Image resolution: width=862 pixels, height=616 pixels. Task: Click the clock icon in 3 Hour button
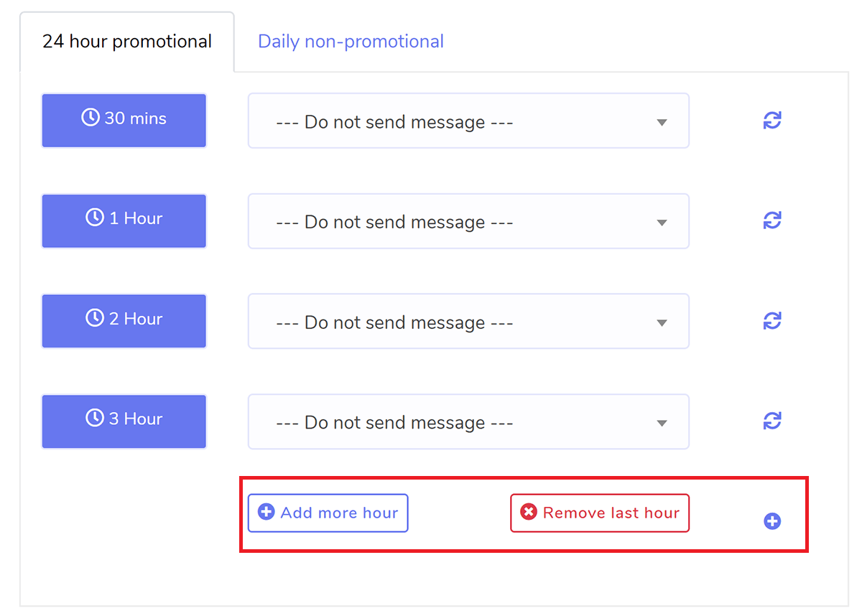pyautogui.click(x=95, y=418)
